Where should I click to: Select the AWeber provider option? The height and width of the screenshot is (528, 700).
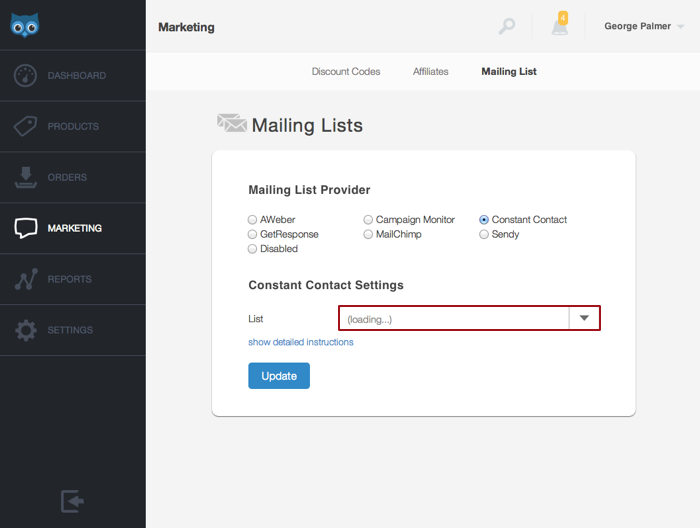point(252,220)
